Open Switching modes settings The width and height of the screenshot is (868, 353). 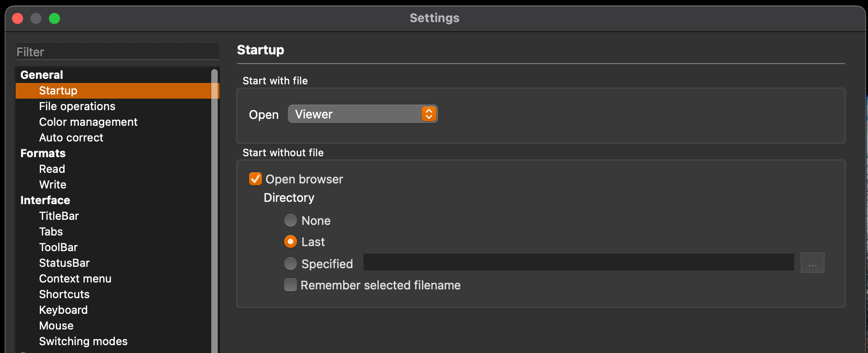83,341
